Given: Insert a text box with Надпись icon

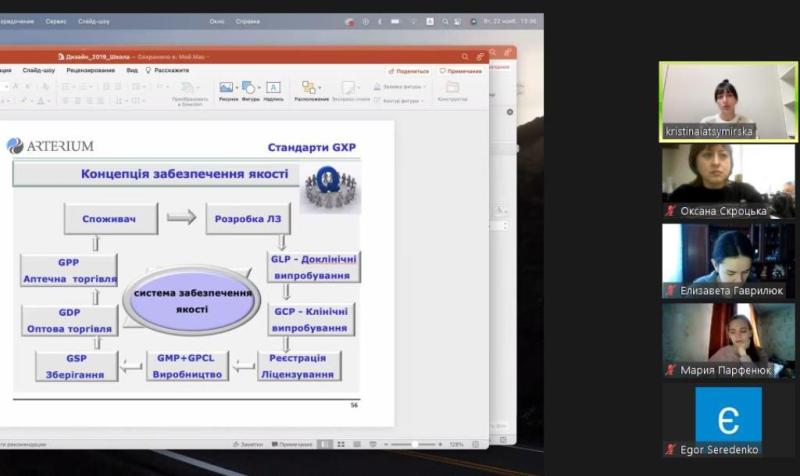Looking at the screenshot, I should point(273,88).
